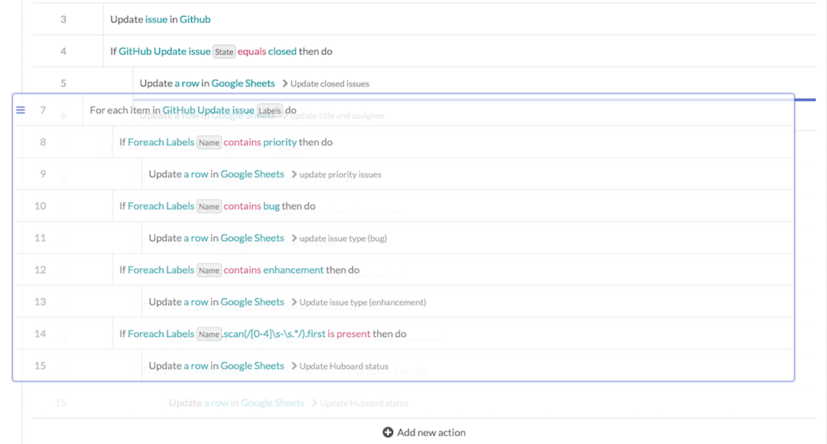This screenshot has height=444, width=827.
Task: Click the State pill in step 4
Action: pos(224,52)
